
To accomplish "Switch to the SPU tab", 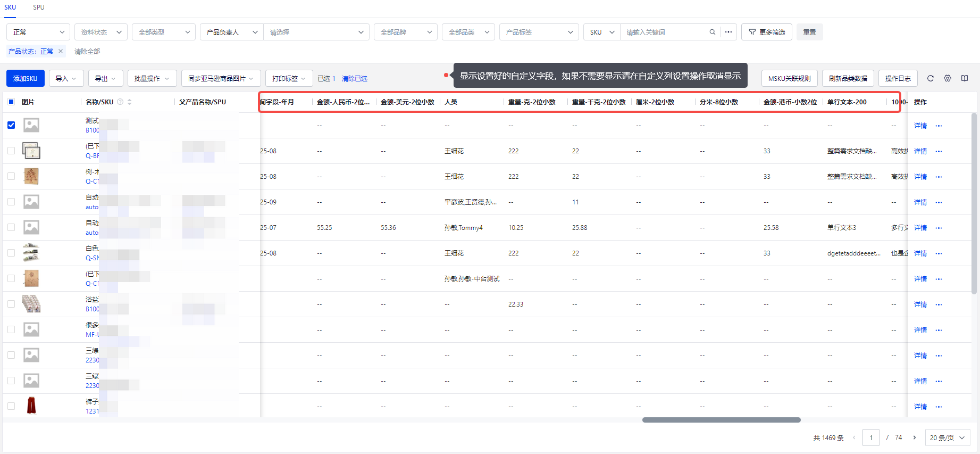I will tap(39, 7).
